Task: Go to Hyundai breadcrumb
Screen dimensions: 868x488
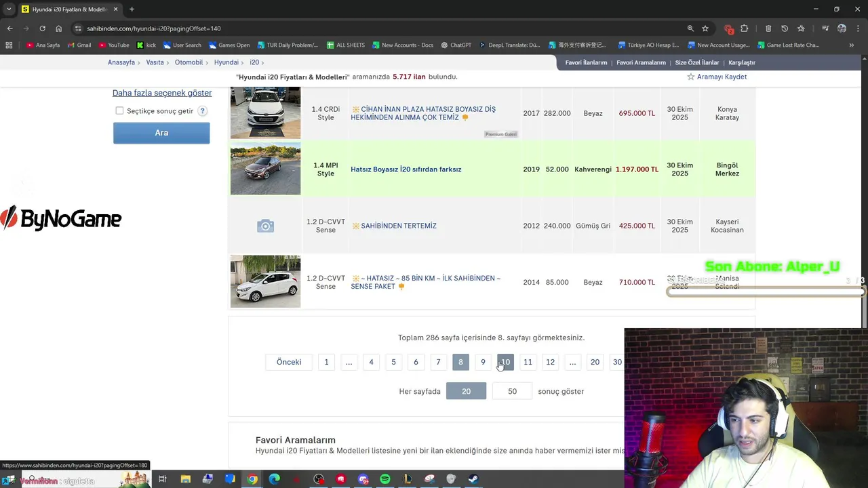Action: tap(226, 62)
